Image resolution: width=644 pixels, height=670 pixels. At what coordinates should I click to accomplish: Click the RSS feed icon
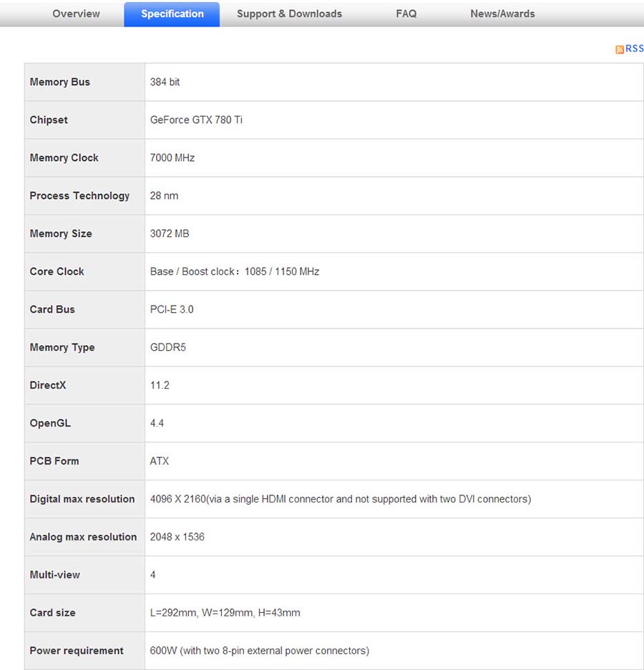620,49
